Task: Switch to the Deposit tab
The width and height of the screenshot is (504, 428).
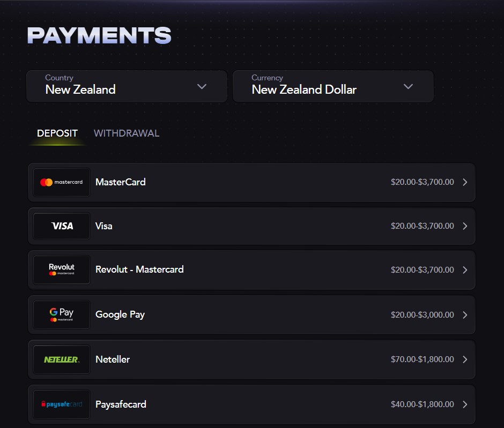Action: 57,133
